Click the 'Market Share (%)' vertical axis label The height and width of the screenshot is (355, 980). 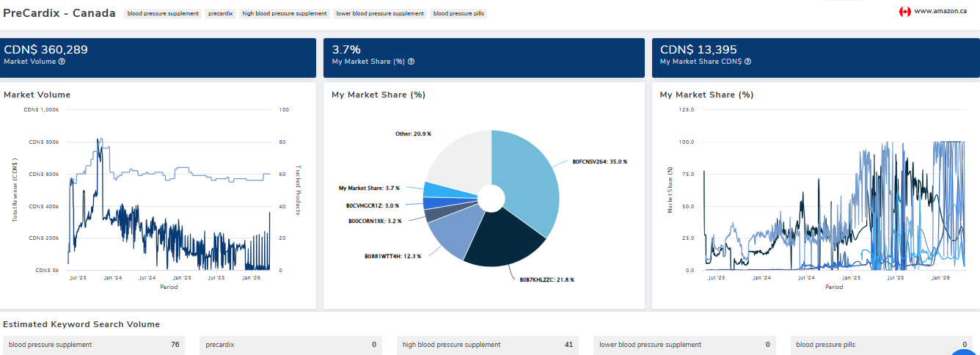point(670,190)
